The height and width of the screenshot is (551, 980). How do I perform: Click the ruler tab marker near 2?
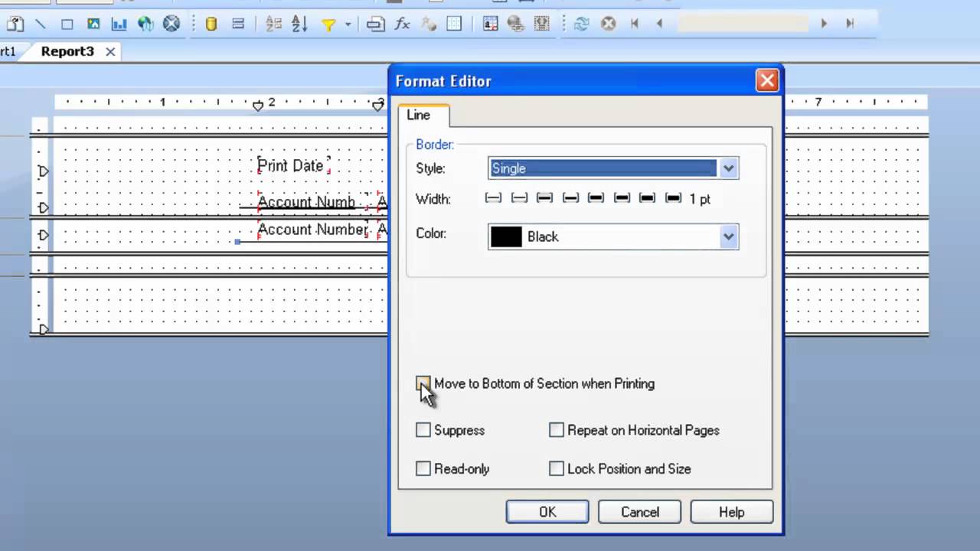pyautogui.click(x=258, y=106)
